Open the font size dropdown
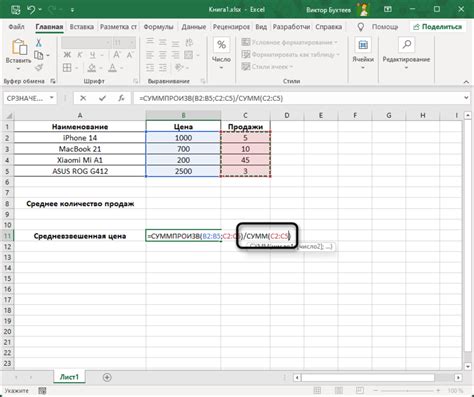474x397 pixels. click(x=132, y=43)
